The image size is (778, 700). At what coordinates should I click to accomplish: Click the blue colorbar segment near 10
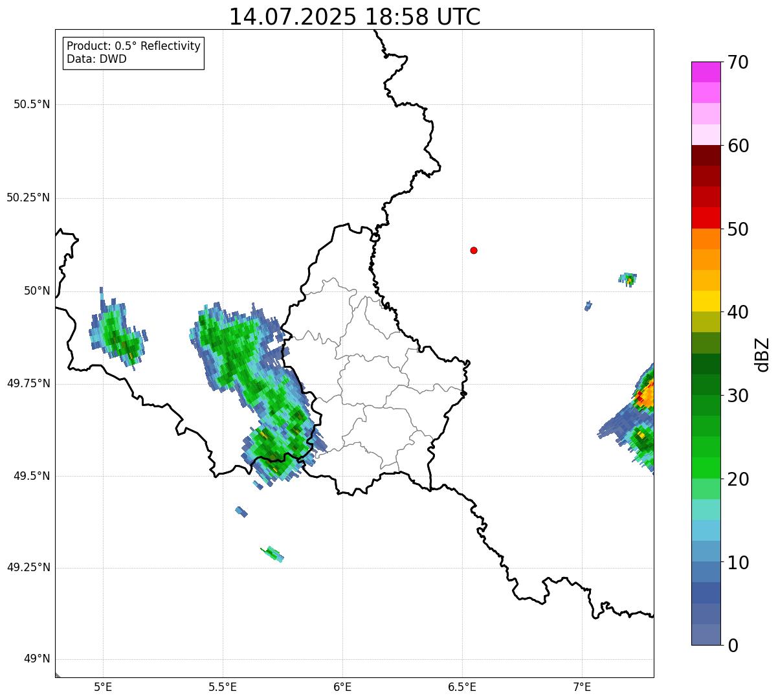coord(706,572)
